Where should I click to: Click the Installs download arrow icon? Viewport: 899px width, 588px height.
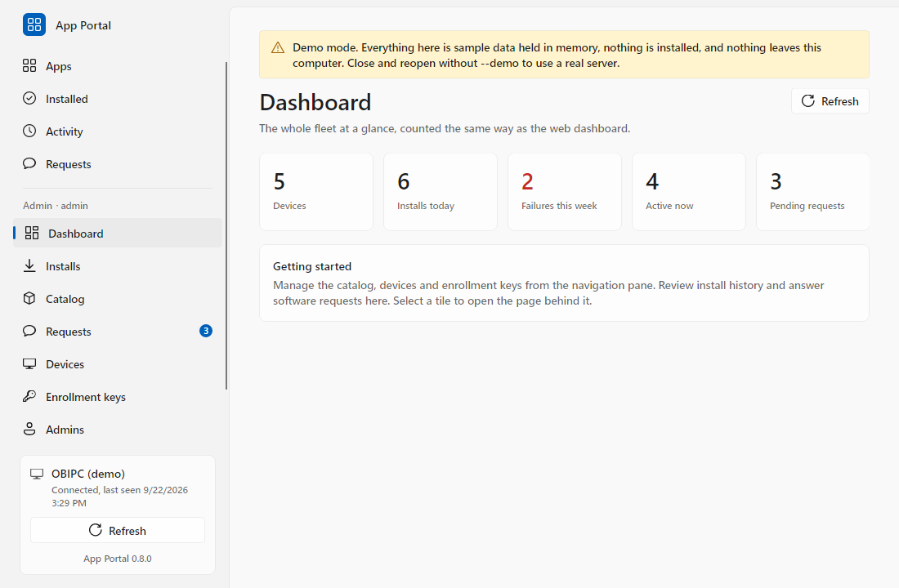29,265
